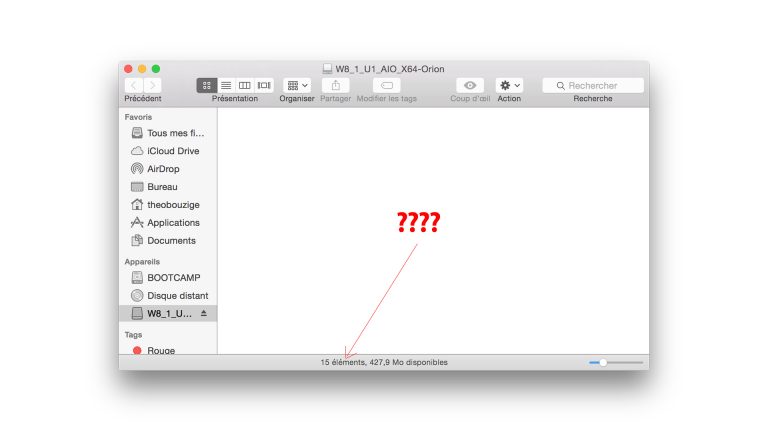Click the Appareils section header
The width and height of the screenshot is (768, 432).
coord(142,262)
